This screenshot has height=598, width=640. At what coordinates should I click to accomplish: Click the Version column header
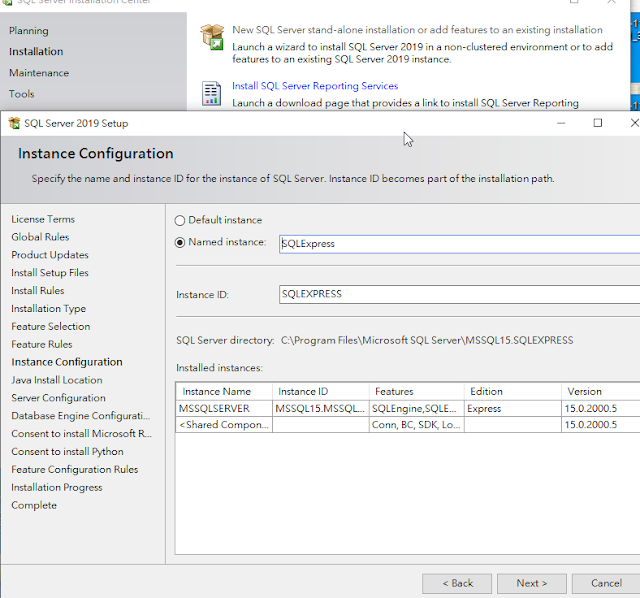pos(601,391)
